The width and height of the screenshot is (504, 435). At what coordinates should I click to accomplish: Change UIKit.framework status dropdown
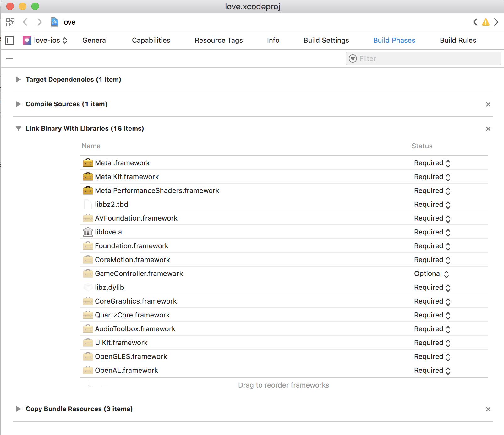click(432, 343)
